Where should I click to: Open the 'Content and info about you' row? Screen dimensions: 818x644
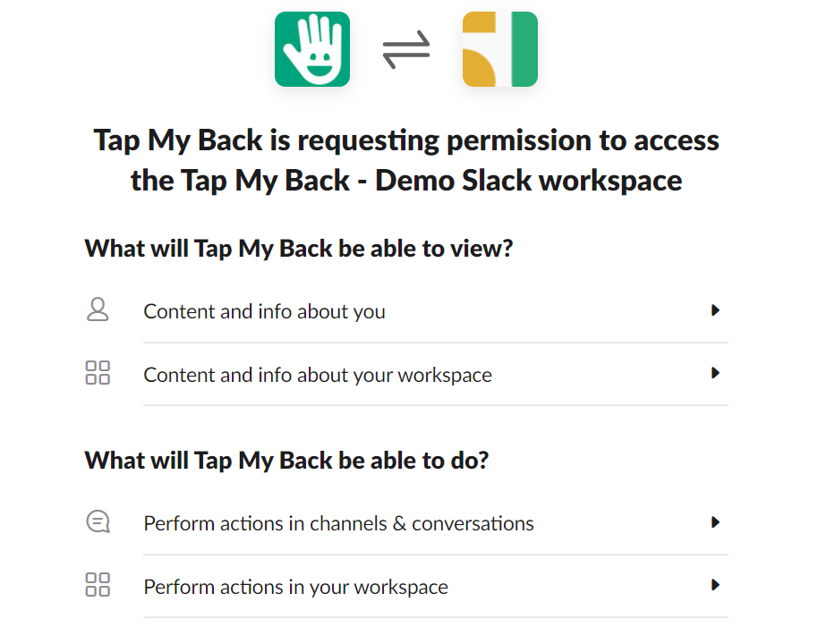(407, 311)
